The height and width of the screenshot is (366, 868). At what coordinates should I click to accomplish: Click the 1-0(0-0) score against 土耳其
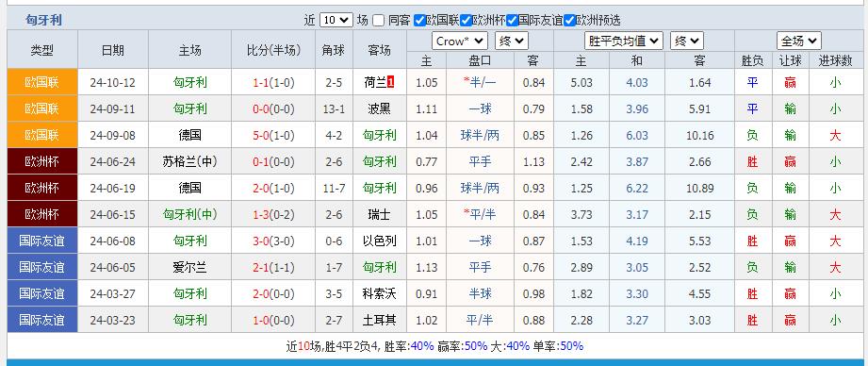(x=273, y=321)
